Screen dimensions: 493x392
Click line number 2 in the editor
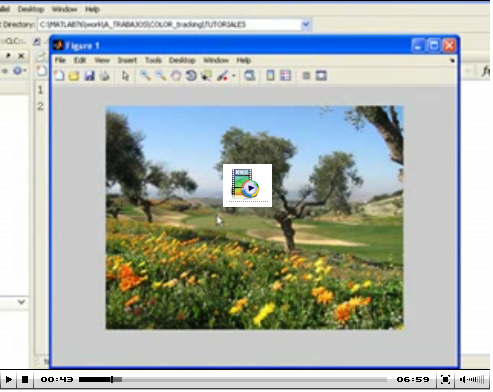(x=40, y=106)
